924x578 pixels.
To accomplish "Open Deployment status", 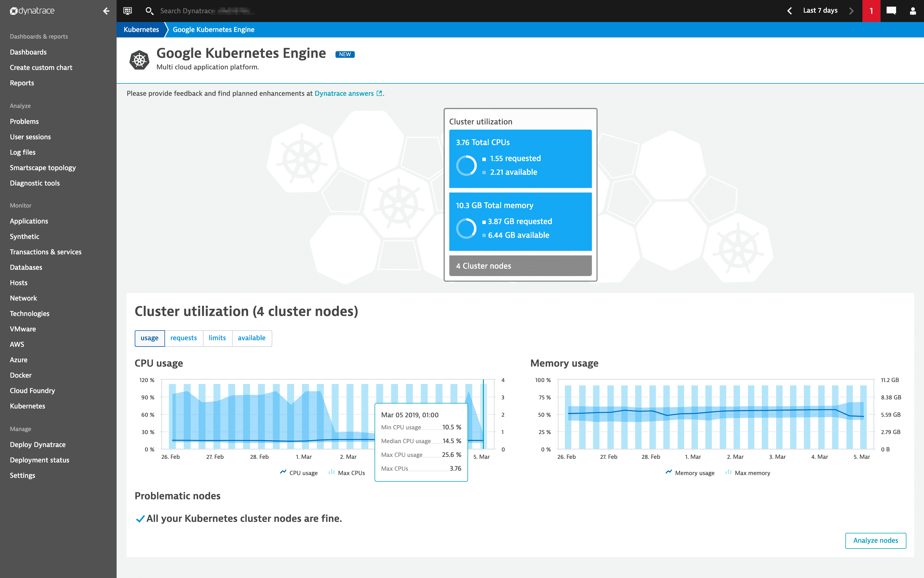I will click(39, 460).
